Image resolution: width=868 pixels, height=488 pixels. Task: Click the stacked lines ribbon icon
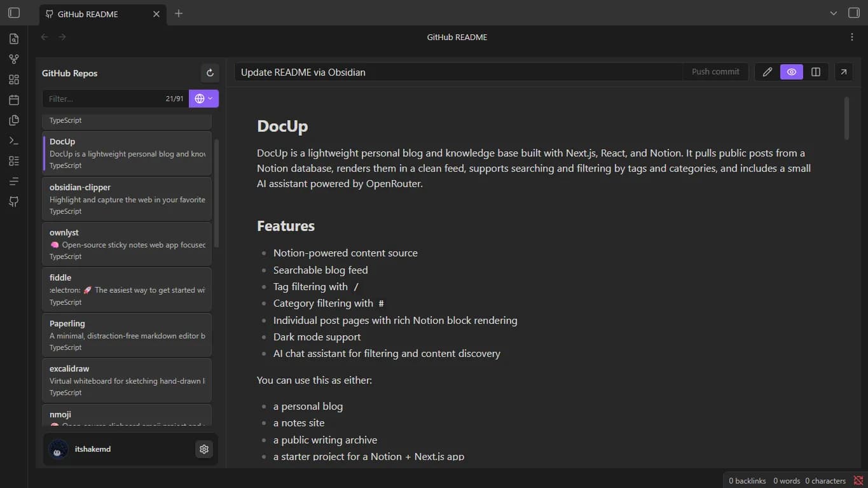click(14, 181)
